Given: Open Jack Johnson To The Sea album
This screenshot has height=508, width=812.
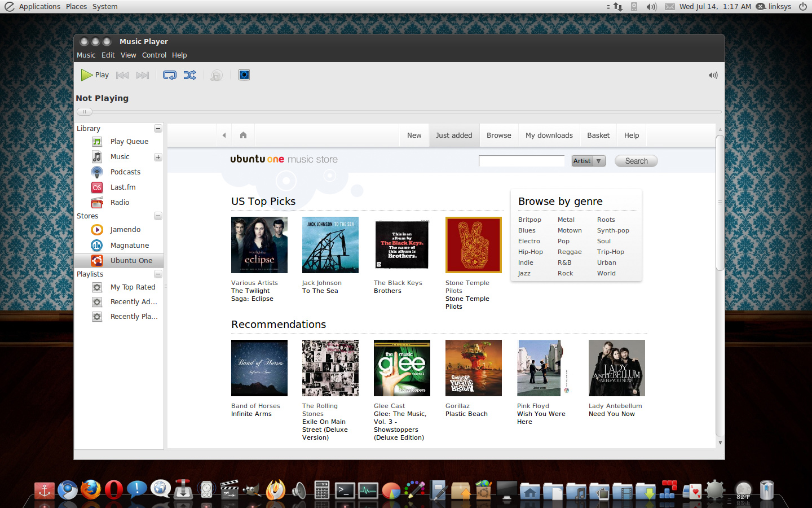Looking at the screenshot, I should (330, 245).
